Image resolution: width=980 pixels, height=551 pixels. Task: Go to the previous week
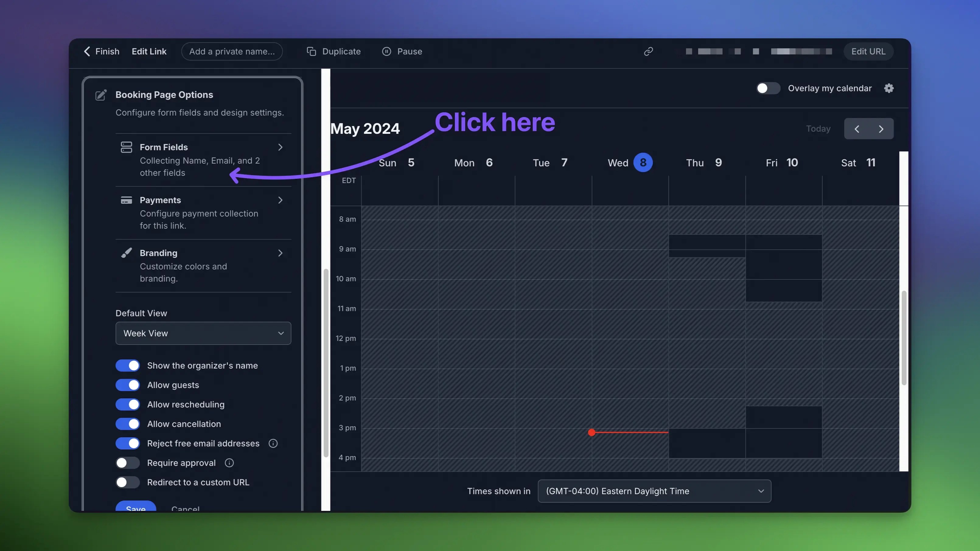[857, 129]
